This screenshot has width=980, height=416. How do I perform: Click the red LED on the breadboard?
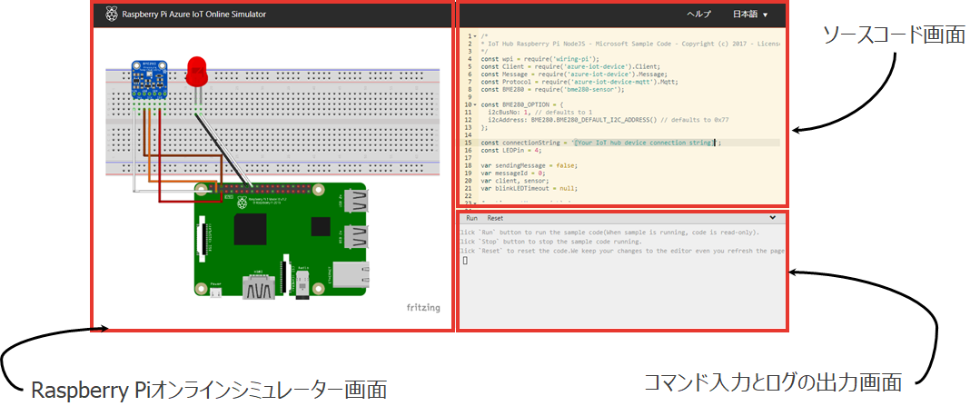[197, 72]
